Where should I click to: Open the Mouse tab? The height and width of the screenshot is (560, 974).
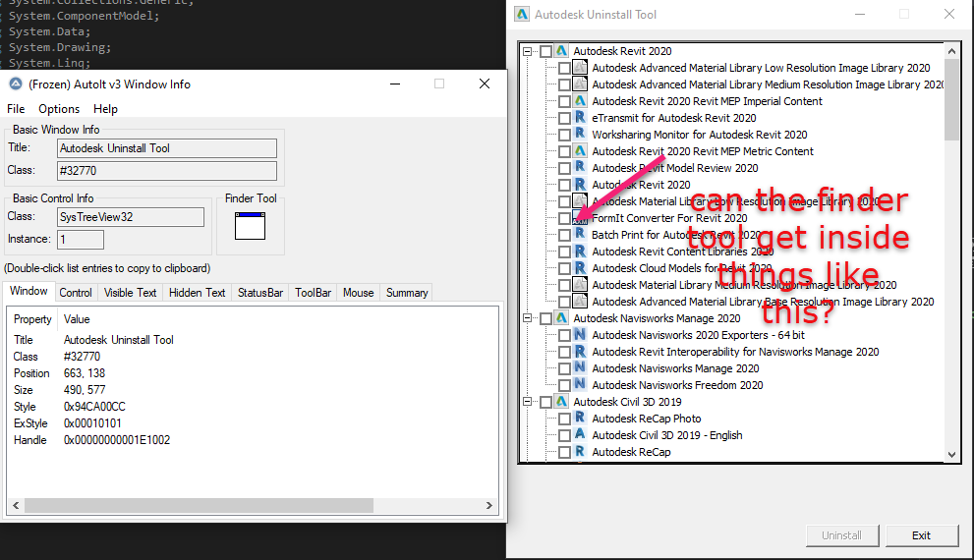pos(359,293)
